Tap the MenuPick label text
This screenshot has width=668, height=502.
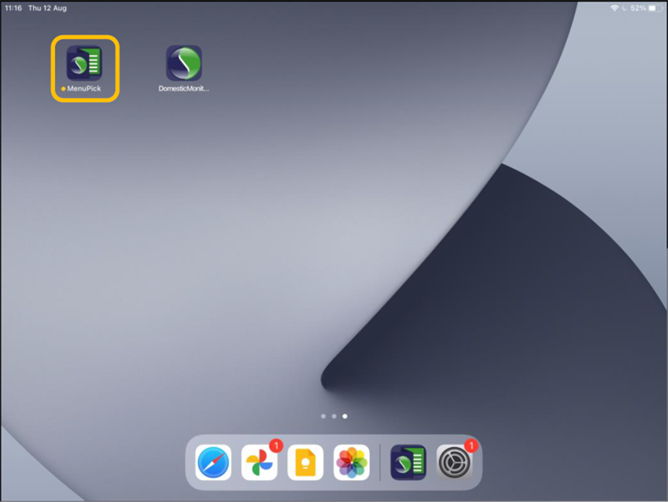(x=84, y=89)
